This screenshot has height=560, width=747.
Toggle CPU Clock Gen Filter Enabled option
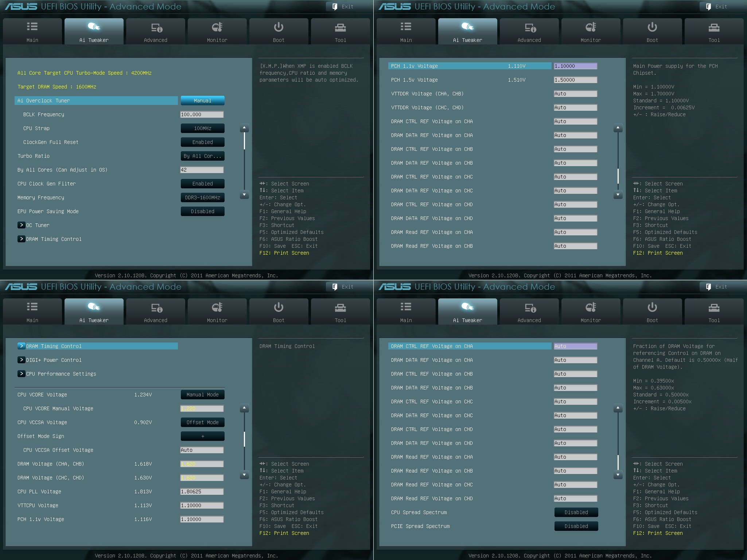[x=202, y=184]
